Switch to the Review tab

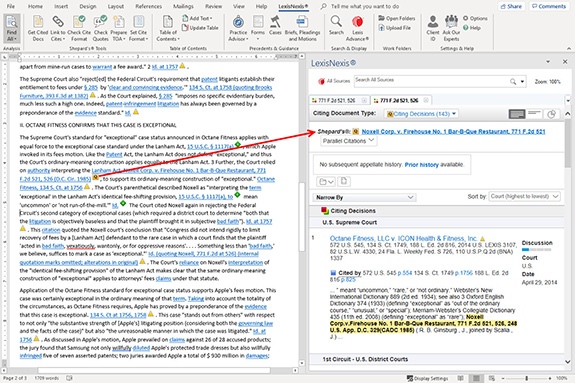[x=213, y=6]
